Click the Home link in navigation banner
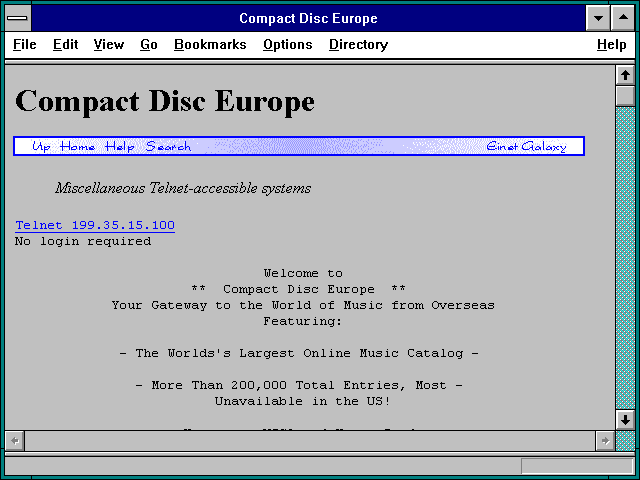Image resolution: width=640 pixels, height=480 pixels. click(x=78, y=146)
